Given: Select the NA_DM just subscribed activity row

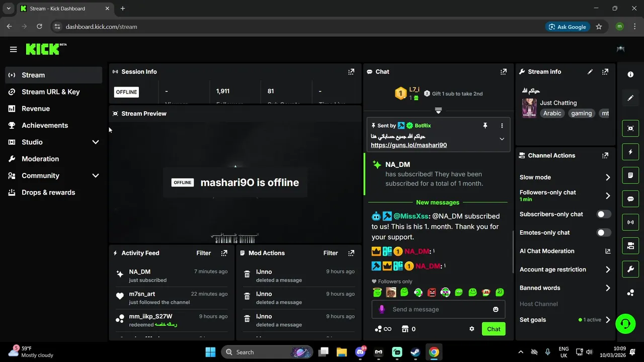Looking at the screenshot, I should [x=172, y=276].
